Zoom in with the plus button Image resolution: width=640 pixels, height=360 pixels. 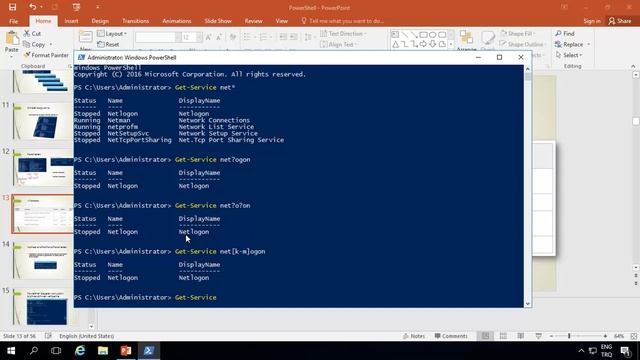click(x=605, y=336)
